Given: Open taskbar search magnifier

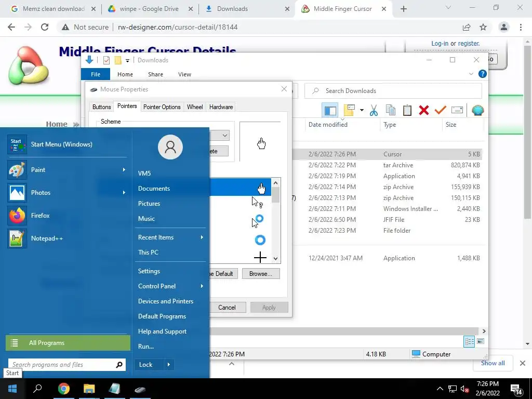Looking at the screenshot, I should pyautogui.click(x=37, y=389).
